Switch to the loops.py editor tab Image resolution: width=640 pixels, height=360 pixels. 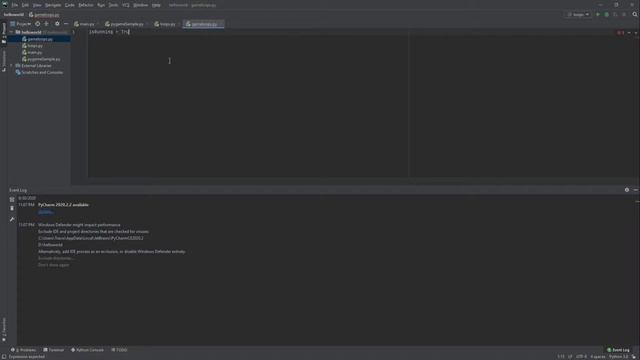click(165, 24)
